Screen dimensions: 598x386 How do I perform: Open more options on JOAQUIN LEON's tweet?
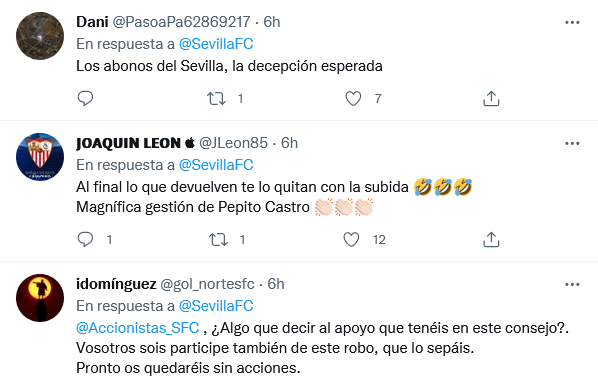pos(572,143)
